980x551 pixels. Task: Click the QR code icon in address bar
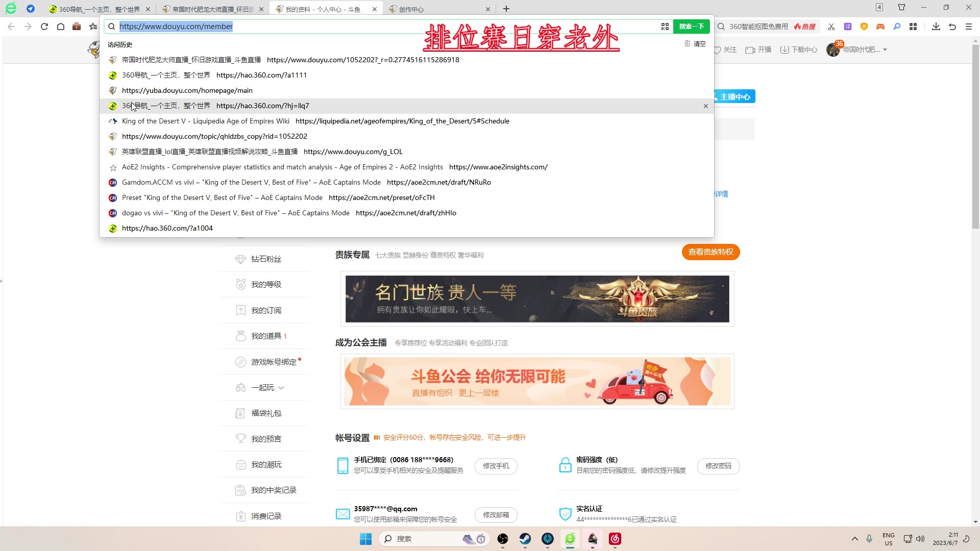(665, 27)
